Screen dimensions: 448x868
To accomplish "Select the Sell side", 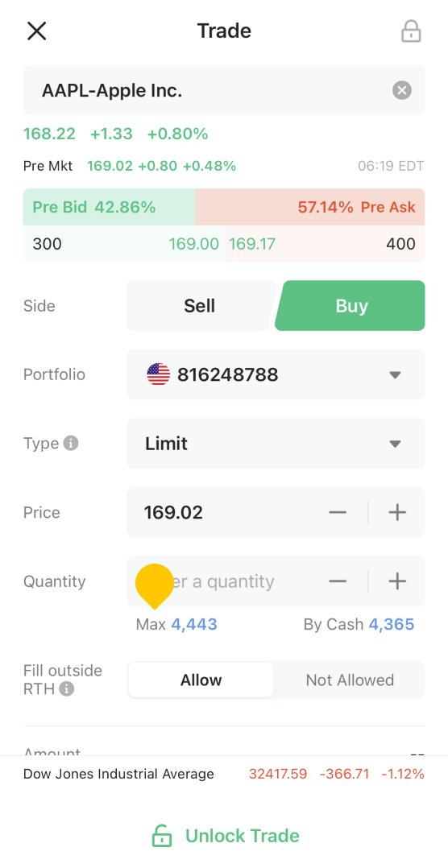I will 200,306.
